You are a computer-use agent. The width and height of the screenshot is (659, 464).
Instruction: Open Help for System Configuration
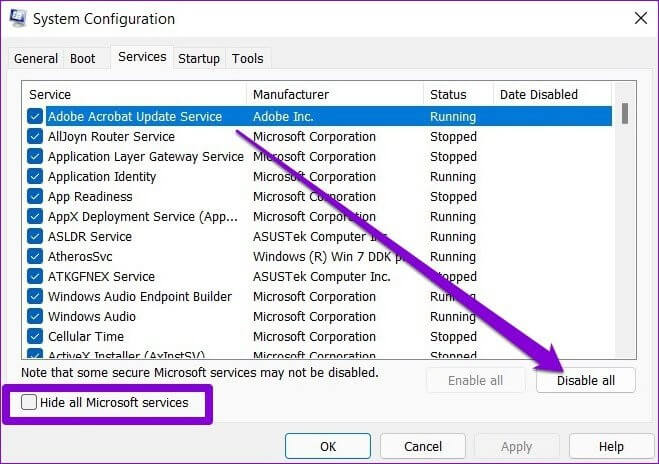point(611,446)
